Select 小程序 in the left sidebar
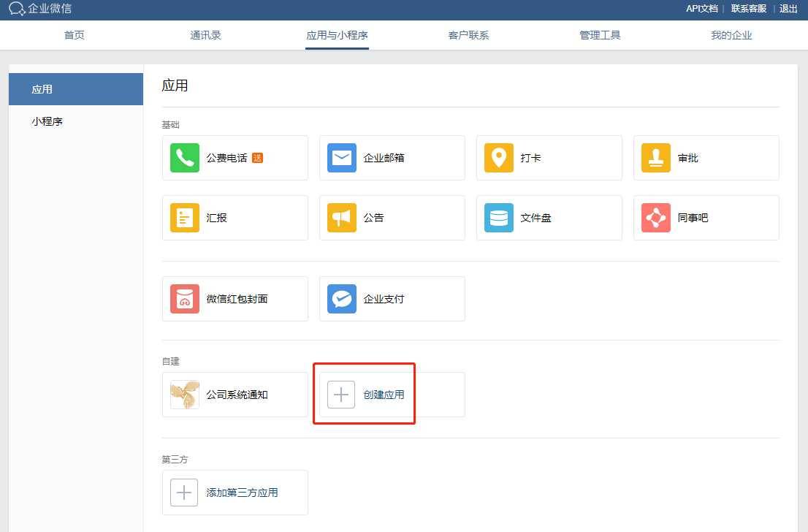Viewport: 808px width, 532px height. coord(76,121)
